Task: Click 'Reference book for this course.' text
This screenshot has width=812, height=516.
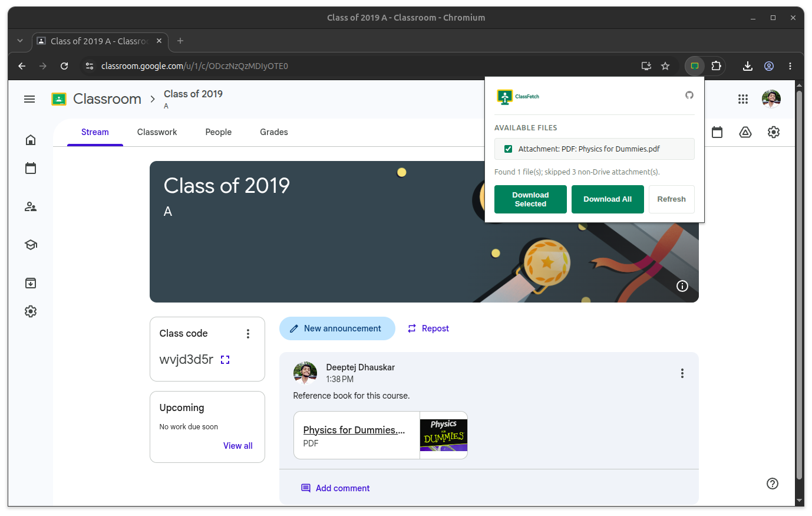Action: coord(351,396)
